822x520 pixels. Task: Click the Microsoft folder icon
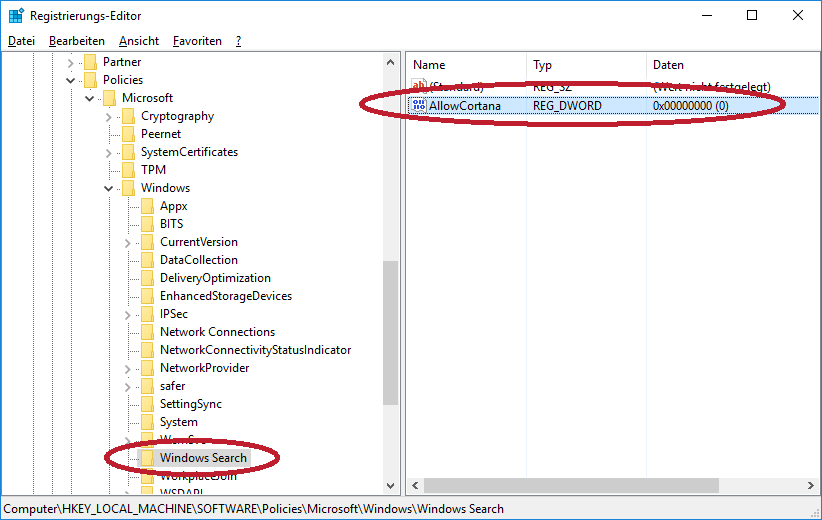tap(109, 98)
